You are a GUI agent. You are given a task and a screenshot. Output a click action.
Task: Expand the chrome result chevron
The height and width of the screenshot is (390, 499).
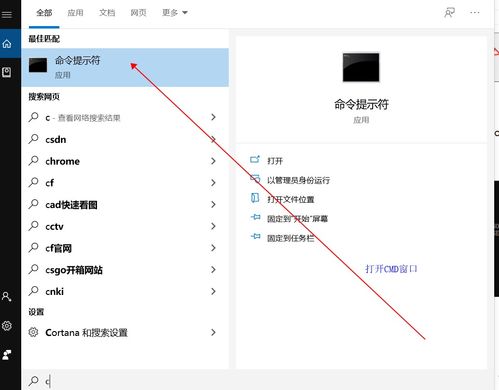(213, 161)
